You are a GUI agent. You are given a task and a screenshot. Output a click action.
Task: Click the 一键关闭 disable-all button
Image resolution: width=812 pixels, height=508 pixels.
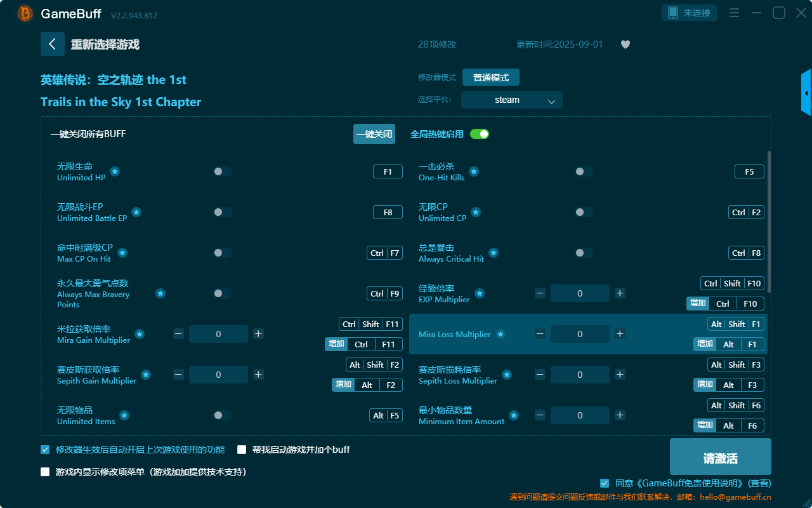point(374,134)
